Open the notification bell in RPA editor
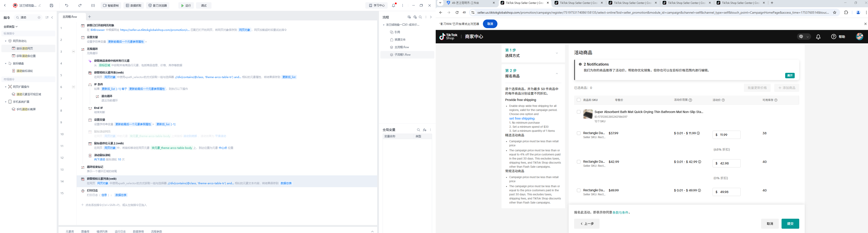868x233 pixels. click(393, 5)
